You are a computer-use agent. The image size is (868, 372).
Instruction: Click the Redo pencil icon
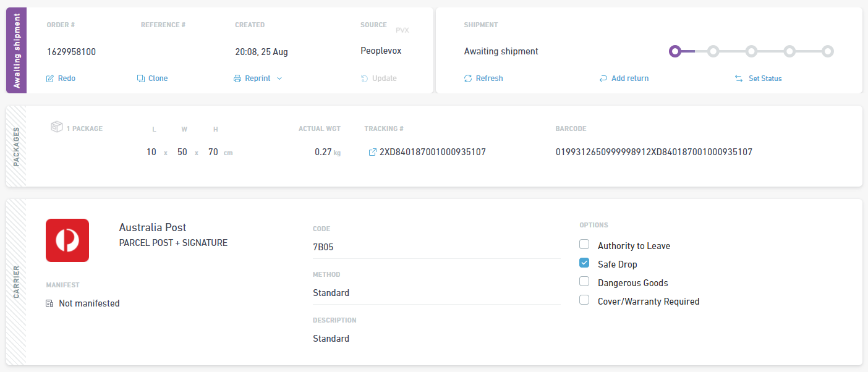(x=50, y=78)
